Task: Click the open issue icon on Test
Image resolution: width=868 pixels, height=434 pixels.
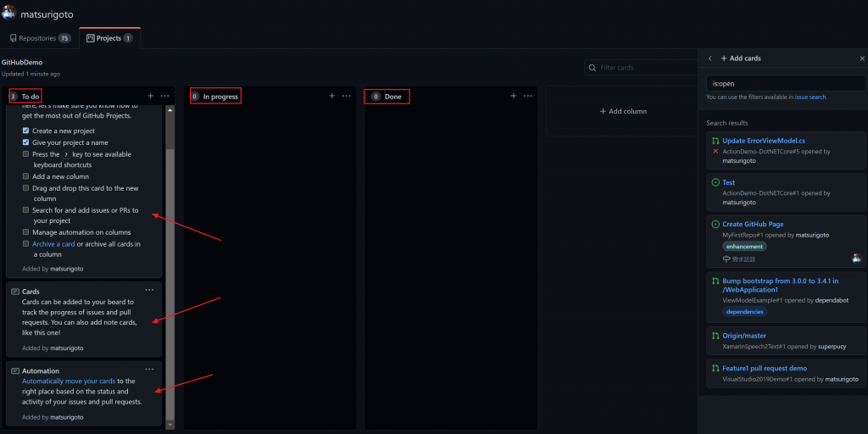Action: [x=715, y=182]
